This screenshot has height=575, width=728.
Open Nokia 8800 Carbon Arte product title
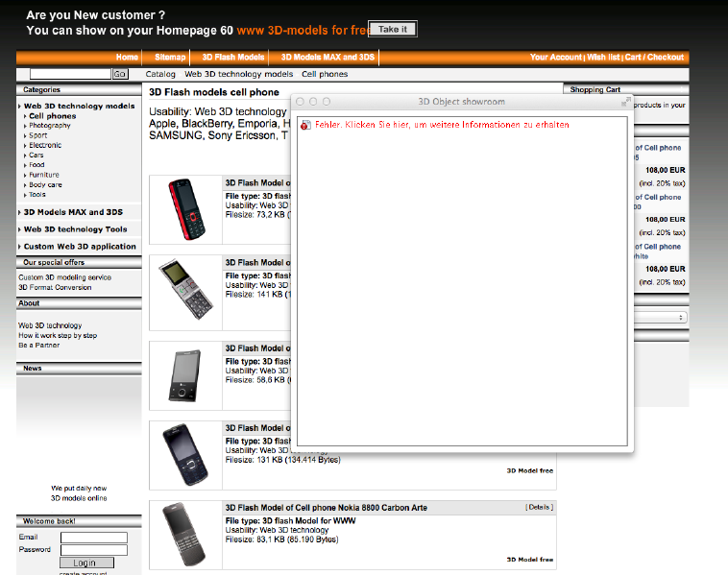pyautogui.click(x=326, y=508)
